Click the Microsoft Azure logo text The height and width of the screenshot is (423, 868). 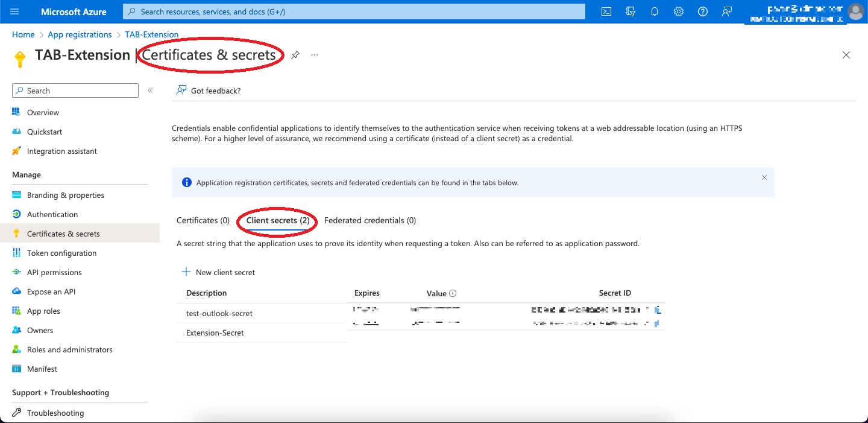click(x=74, y=11)
